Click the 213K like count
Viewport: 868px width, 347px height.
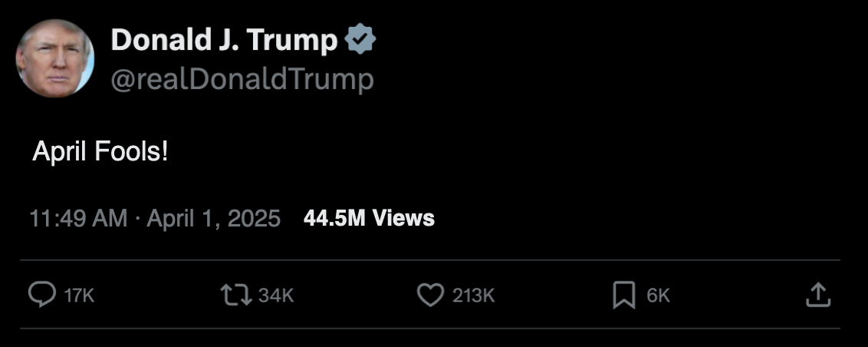[x=473, y=296]
